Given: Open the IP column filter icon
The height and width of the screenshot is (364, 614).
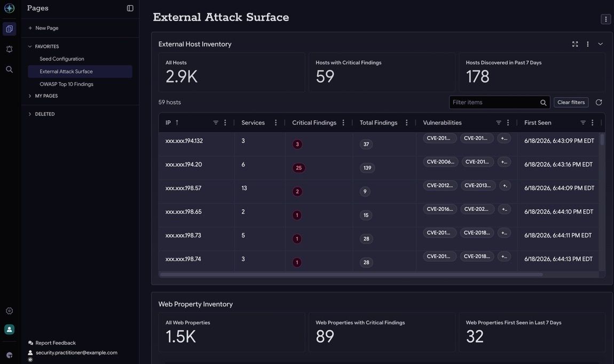Looking at the screenshot, I should 216,123.
